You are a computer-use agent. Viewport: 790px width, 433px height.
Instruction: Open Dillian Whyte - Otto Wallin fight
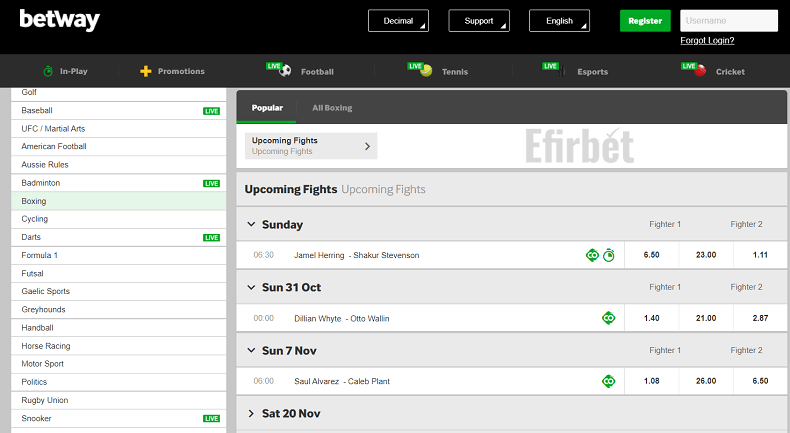(342, 318)
